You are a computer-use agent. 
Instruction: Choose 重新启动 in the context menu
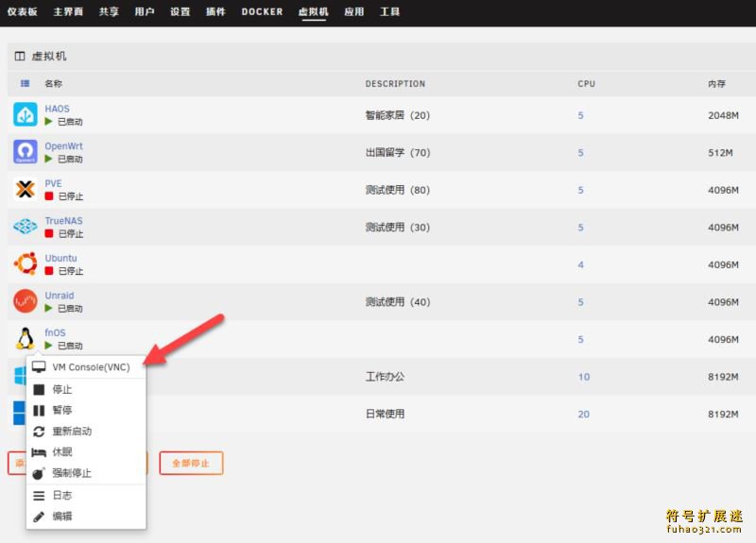click(72, 432)
